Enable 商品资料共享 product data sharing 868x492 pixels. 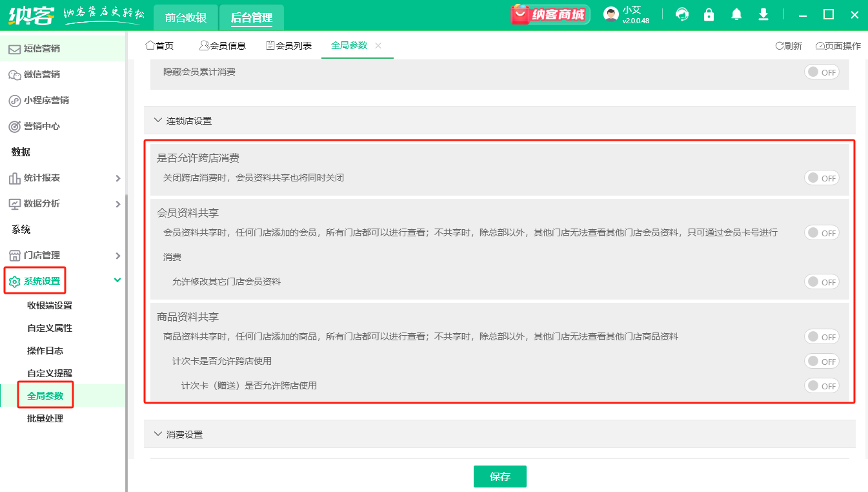(821, 336)
